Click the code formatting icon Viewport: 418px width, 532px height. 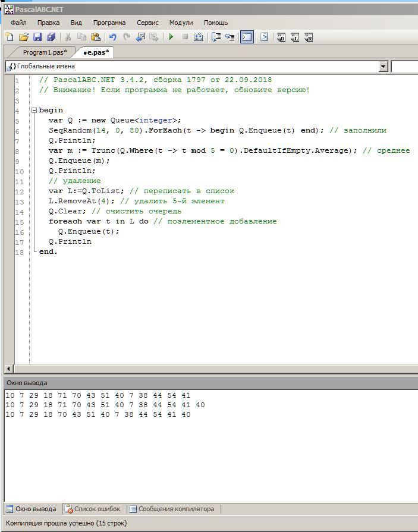(264, 37)
